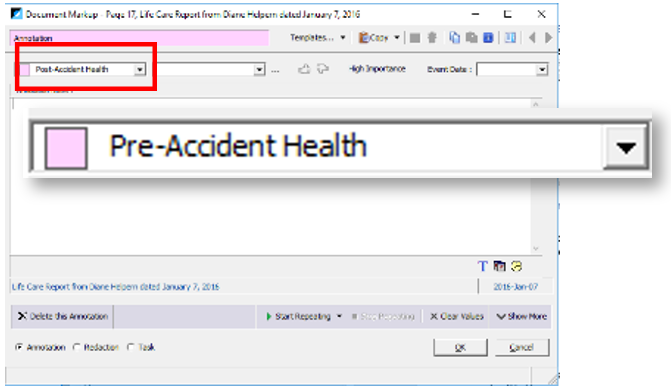Screen dimensions: 671x390
Task: Click the yellow round icon below text area
Action: pos(517,266)
